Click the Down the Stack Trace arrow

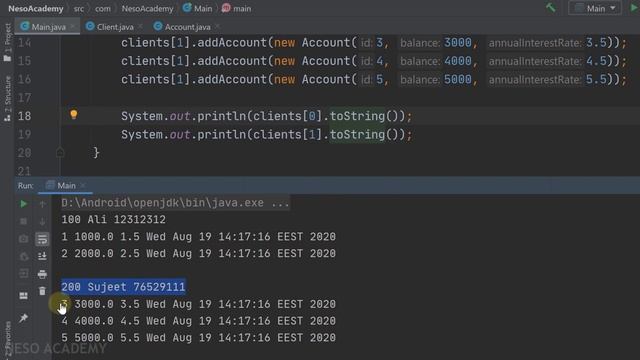[x=42, y=221]
